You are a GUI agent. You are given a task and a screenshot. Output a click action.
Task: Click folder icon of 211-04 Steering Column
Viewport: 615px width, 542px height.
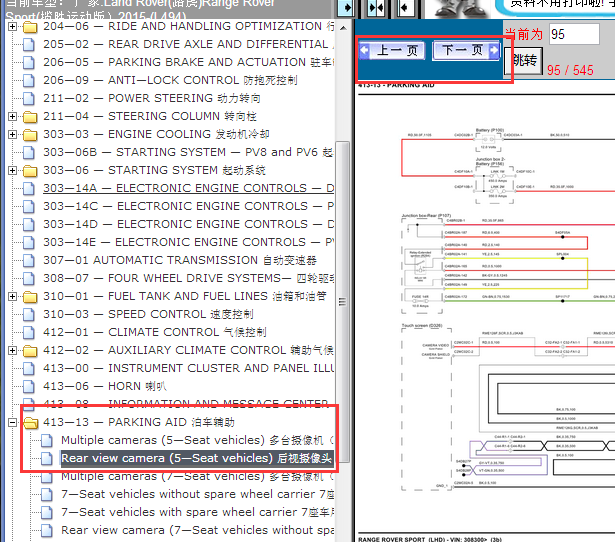30,117
